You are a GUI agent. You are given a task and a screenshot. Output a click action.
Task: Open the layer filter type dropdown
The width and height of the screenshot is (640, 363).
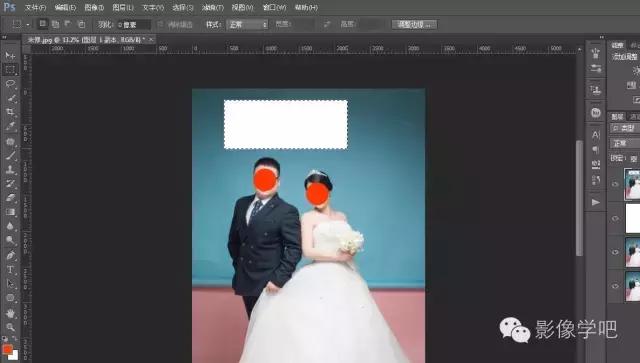[x=625, y=128]
